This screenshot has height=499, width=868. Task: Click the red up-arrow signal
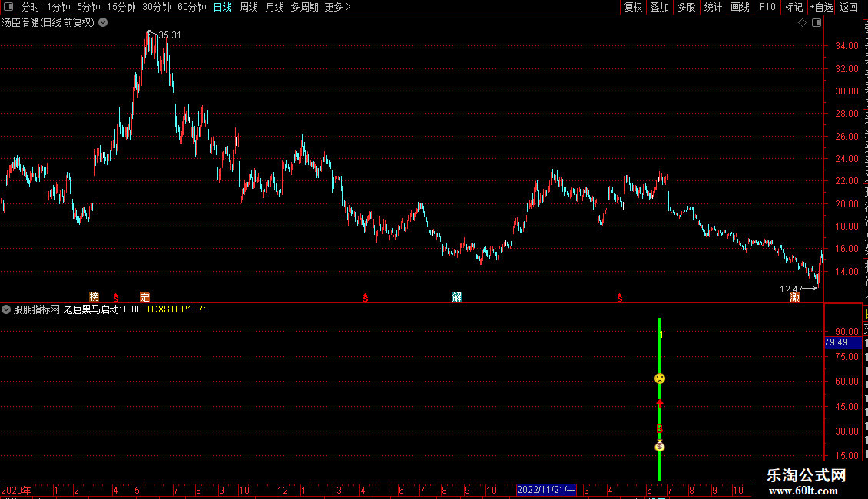pos(659,403)
